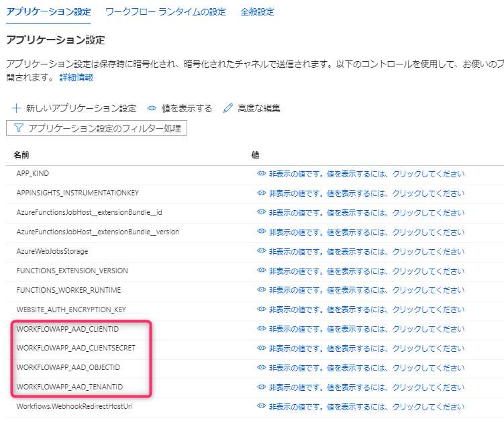
Task: Toggle eye icon for extensionBundle__id value
Action: (x=261, y=212)
